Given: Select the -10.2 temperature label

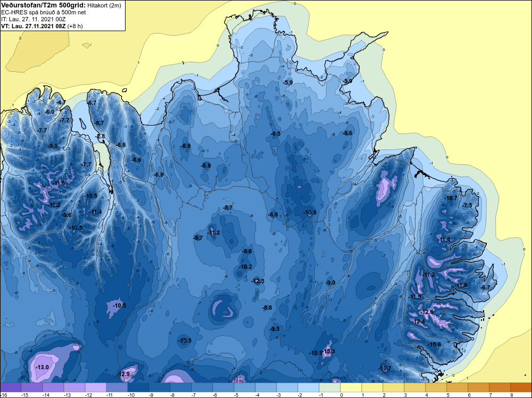Looking at the screenshot, I should (246, 267).
